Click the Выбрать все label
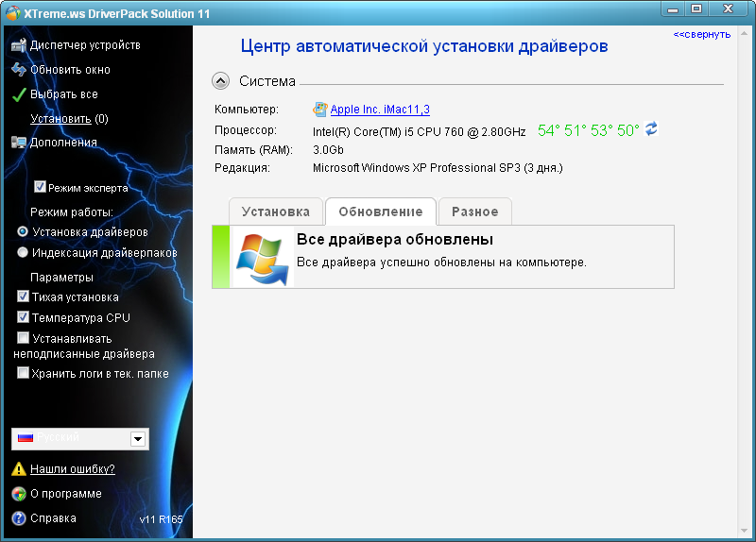The height and width of the screenshot is (542, 756). point(64,94)
